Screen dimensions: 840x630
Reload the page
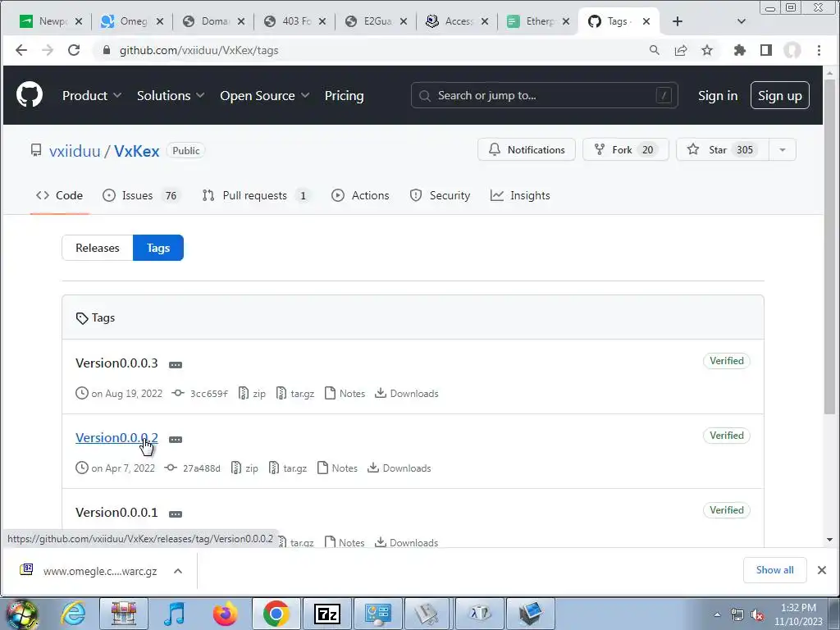74,50
